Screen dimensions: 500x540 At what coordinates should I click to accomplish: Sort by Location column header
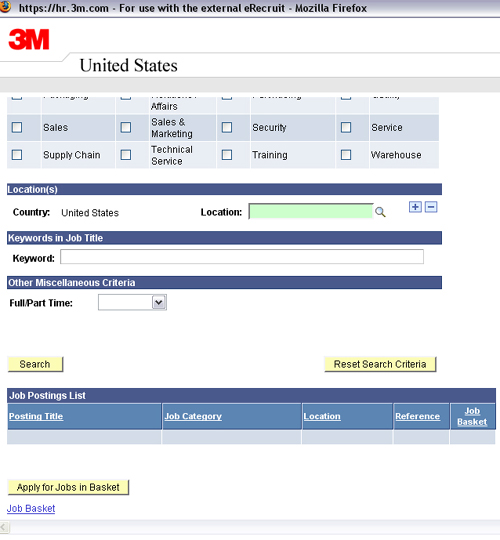pos(322,416)
